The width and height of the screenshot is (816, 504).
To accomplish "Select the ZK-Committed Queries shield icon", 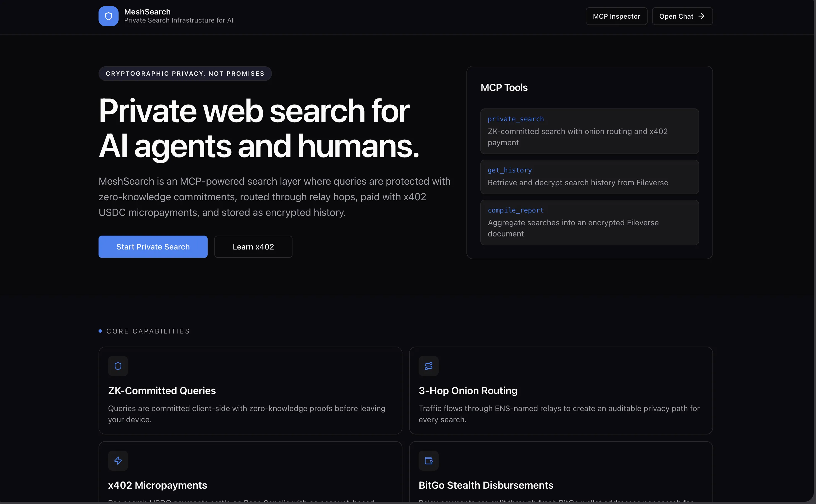I will tap(118, 366).
